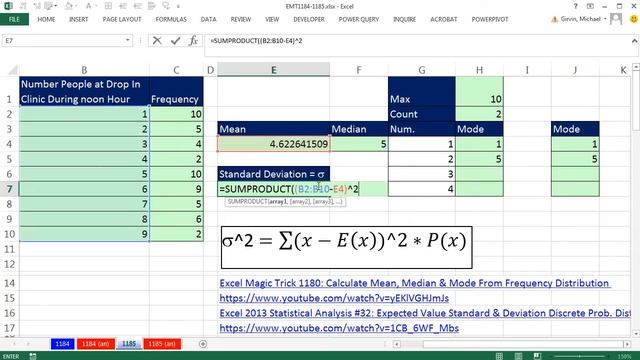This screenshot has height=360, width=640.
Task: Click the Borders icon in Quick Access Toolbar
Action: 108,6
